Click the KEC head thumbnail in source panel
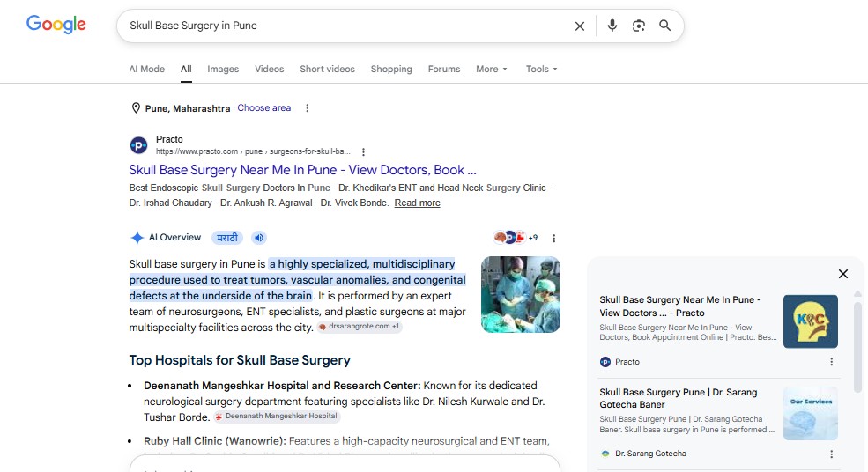Image resolution: width=868 pixels, height=472 pixels. [x=811, y=321]
